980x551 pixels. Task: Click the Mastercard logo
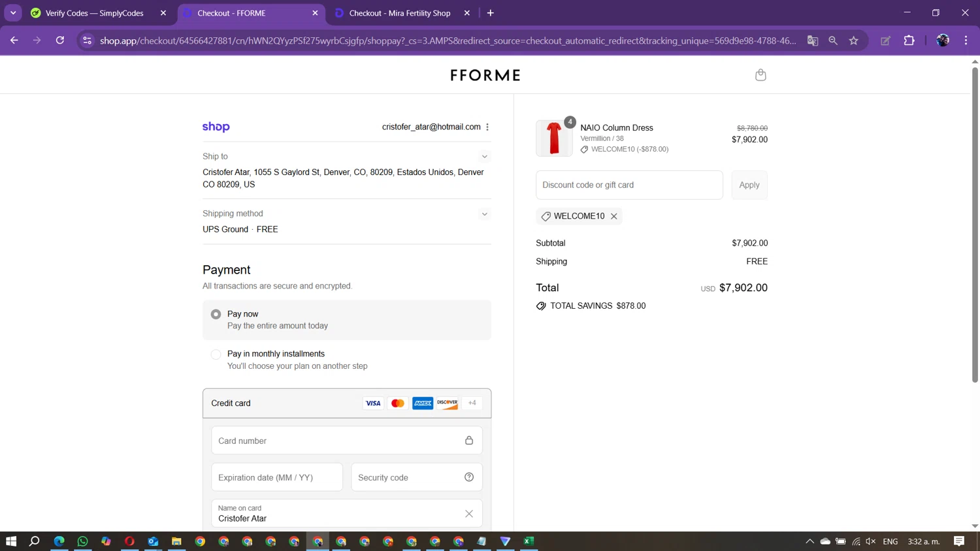(x=398, y=403)
